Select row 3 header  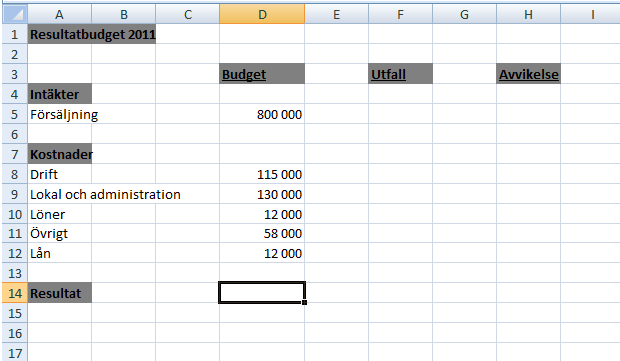point(15,74)
